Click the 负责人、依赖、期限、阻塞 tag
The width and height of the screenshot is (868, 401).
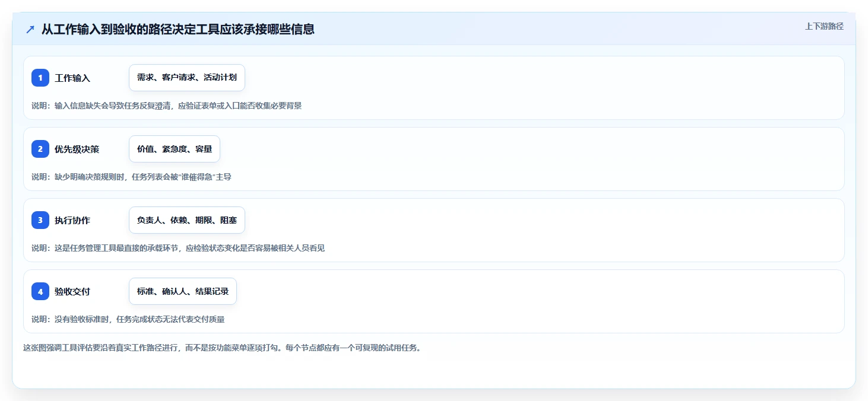coord(187,220)
